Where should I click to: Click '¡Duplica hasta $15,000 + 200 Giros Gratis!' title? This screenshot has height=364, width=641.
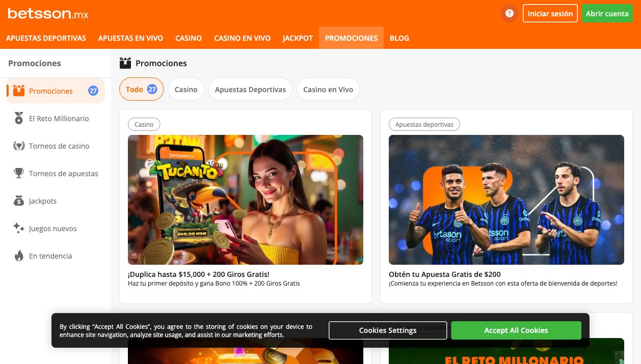(199, 274)
